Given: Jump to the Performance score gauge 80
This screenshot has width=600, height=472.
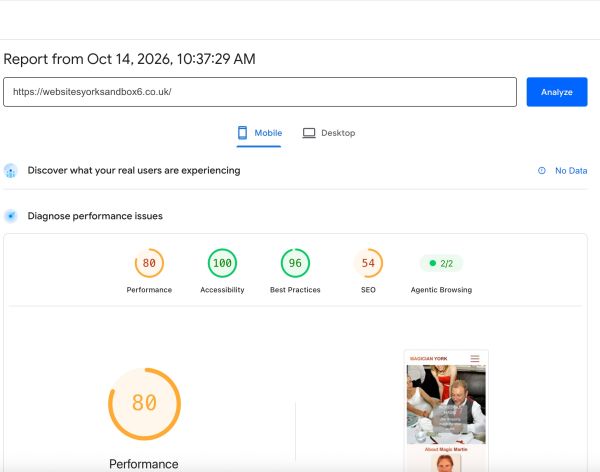Looking at the screenshot, I should 149,263.
